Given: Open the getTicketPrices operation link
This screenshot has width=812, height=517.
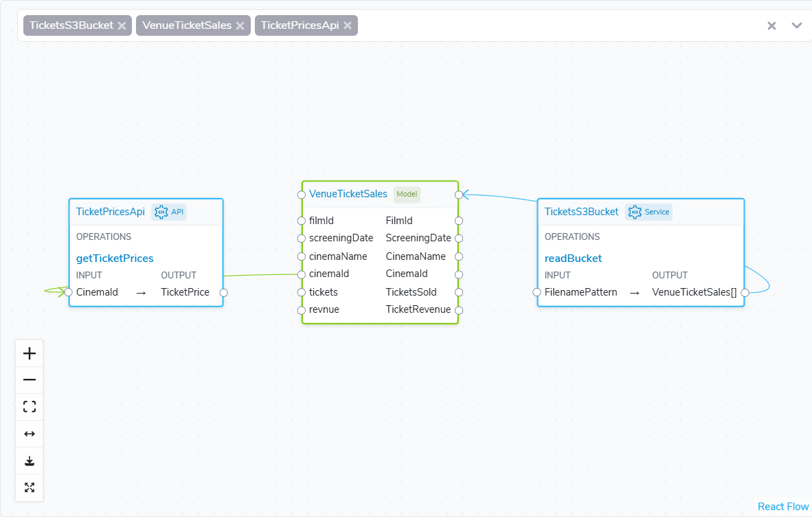Looking at the screenshot, I should [x=115, y=258].
